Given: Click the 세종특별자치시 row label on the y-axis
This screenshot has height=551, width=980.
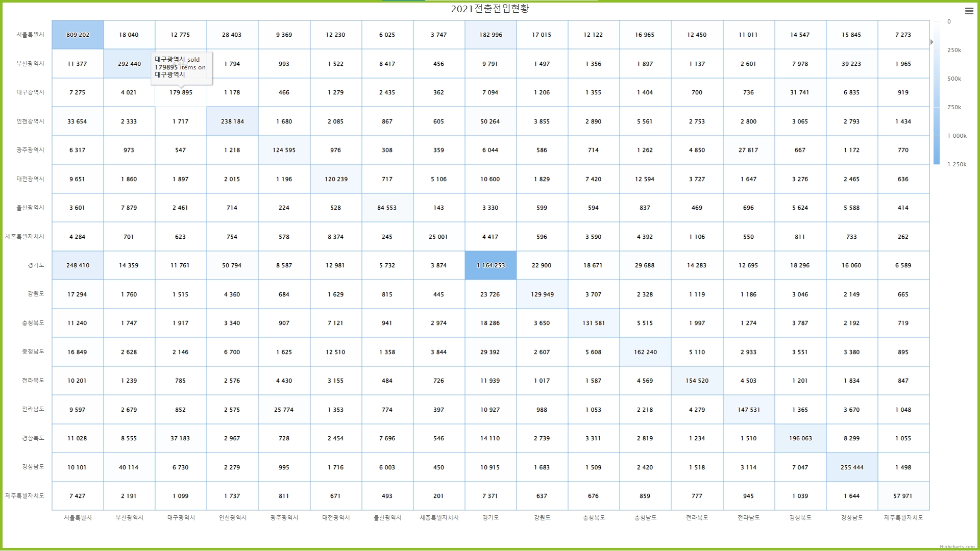Looking at the screenshot, I should tap(25, 237).
